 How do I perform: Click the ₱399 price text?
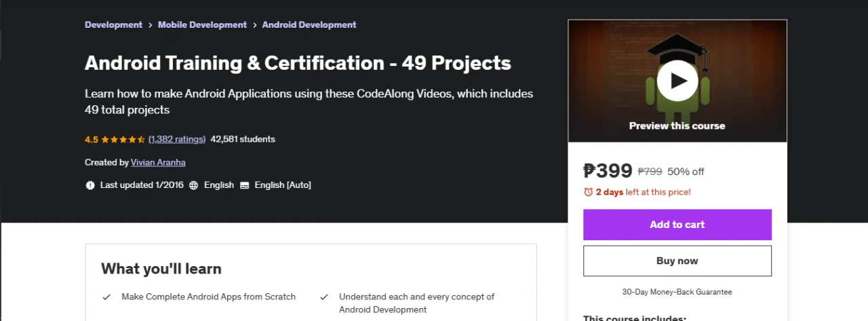[x=608, y=170]
